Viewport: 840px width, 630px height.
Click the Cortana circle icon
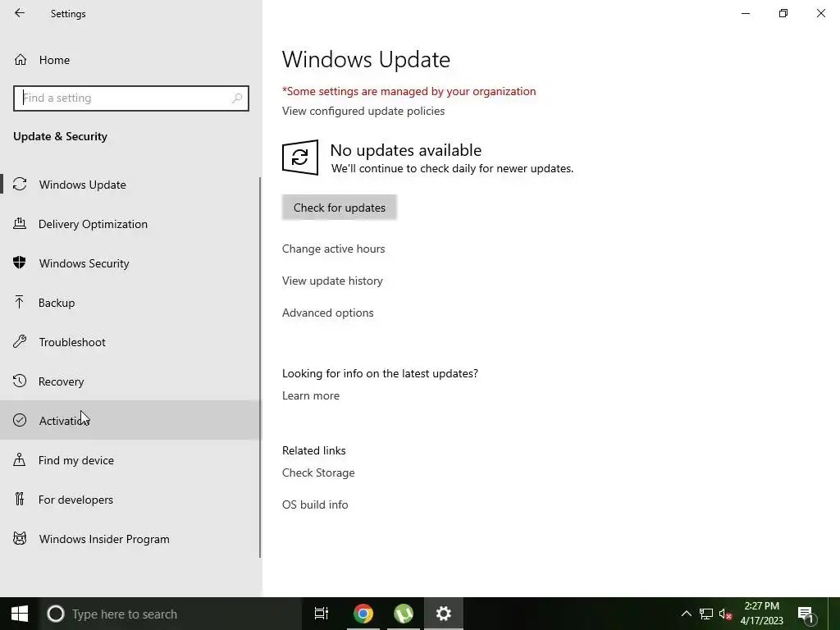click(55, 614)
